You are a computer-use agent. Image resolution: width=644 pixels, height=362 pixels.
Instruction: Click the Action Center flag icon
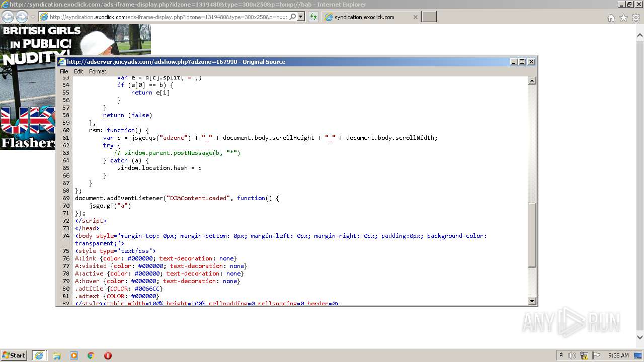point(596,355)
